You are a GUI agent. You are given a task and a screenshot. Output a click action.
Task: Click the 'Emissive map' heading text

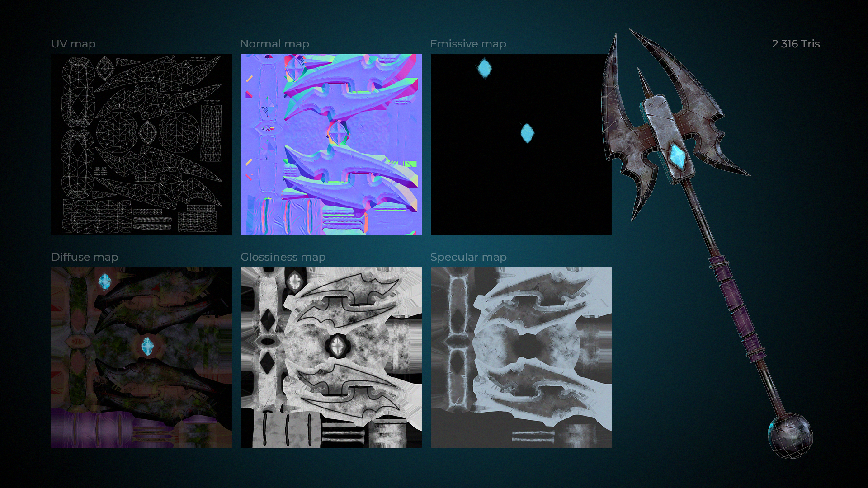tap(468, 44)
